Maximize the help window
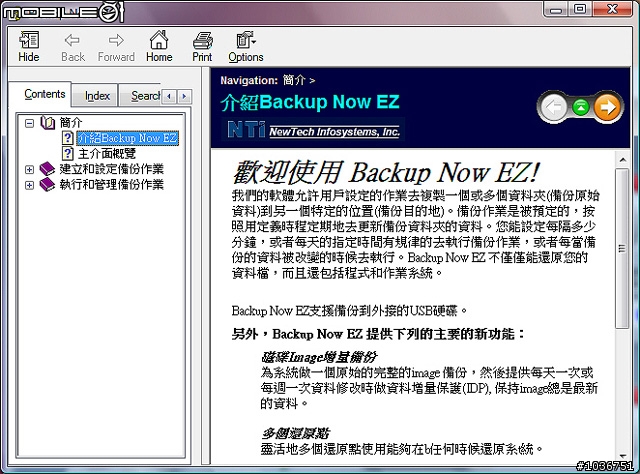 [580, 9]
